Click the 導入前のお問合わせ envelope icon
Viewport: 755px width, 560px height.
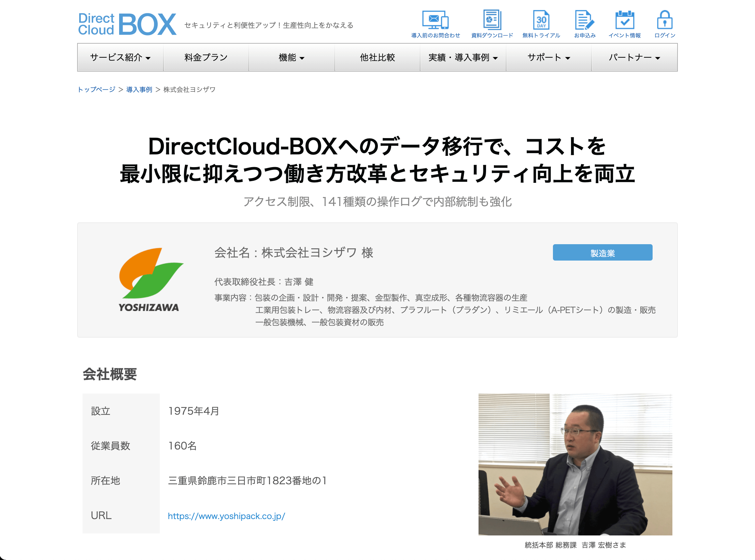[x=435, y=20]
